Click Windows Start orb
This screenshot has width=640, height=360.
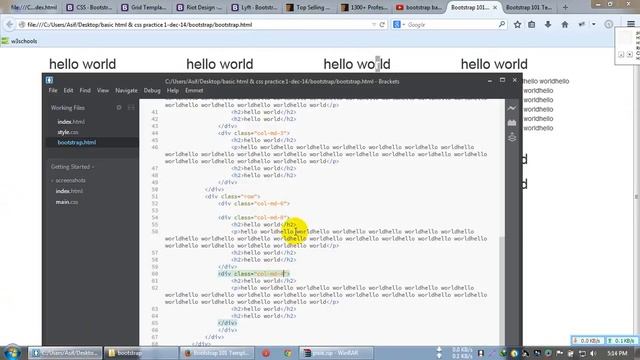[12, 353]
